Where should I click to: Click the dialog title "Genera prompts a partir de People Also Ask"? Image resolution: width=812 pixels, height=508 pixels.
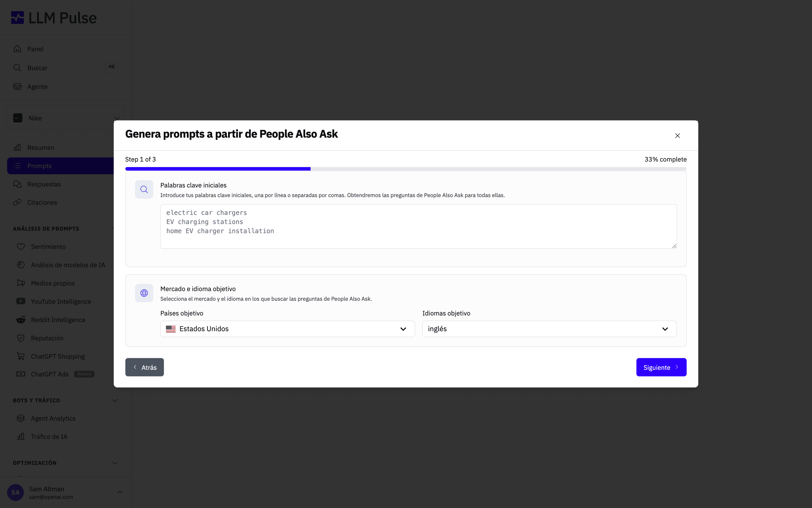click(x=231, y=134)
